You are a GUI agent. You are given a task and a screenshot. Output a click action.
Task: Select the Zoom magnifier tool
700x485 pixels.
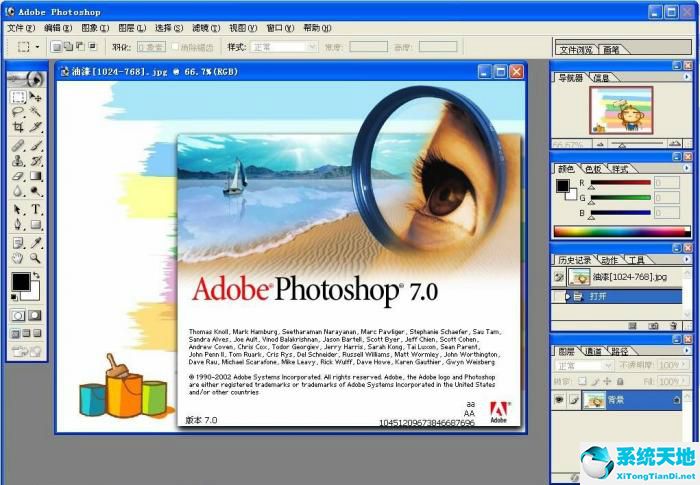pyautogui.click(x=35, y=258)
